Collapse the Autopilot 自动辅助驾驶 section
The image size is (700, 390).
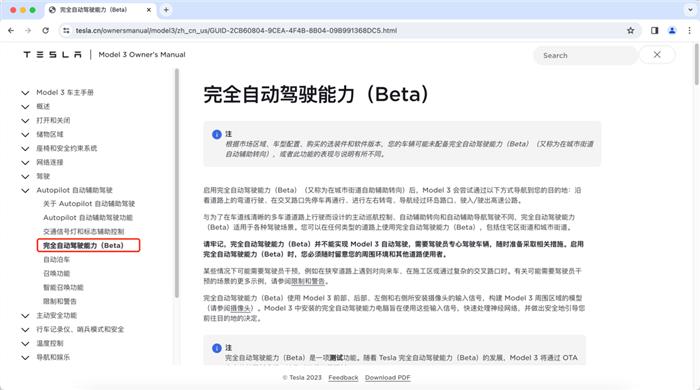[25, 191]
